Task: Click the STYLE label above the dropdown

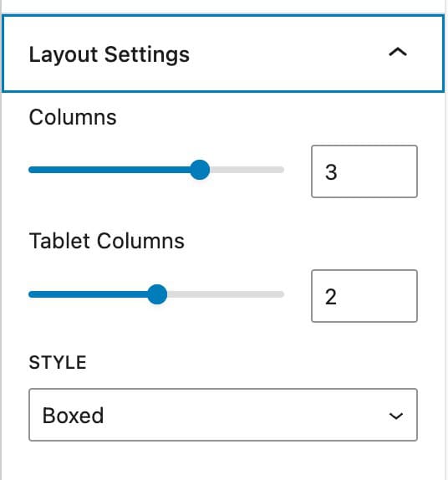Action: click(x=58, y=362)
